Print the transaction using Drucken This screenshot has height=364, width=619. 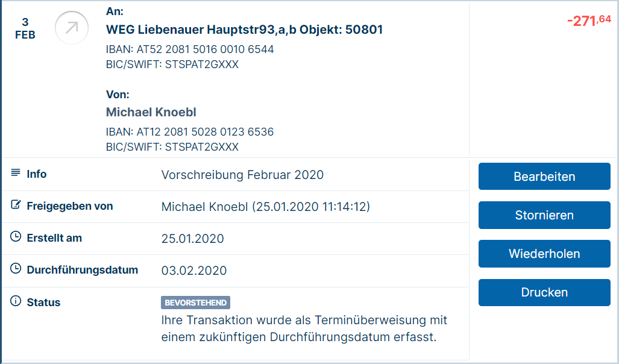click(544, 292)
